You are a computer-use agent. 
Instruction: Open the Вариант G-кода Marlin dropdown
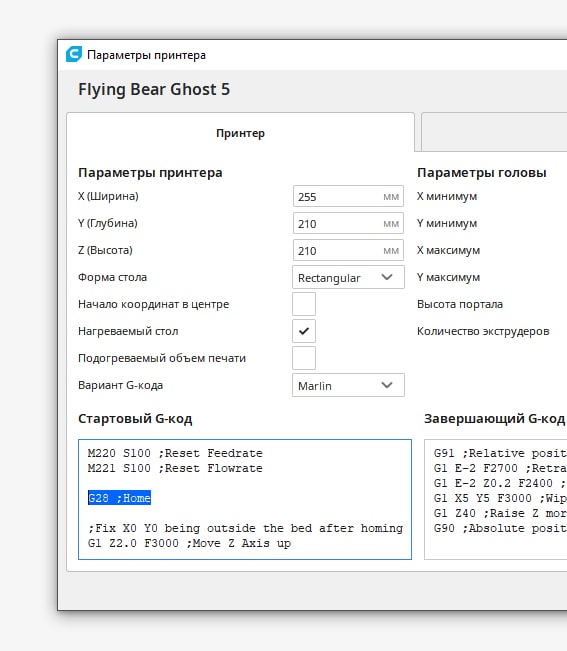tap(348, 385)
